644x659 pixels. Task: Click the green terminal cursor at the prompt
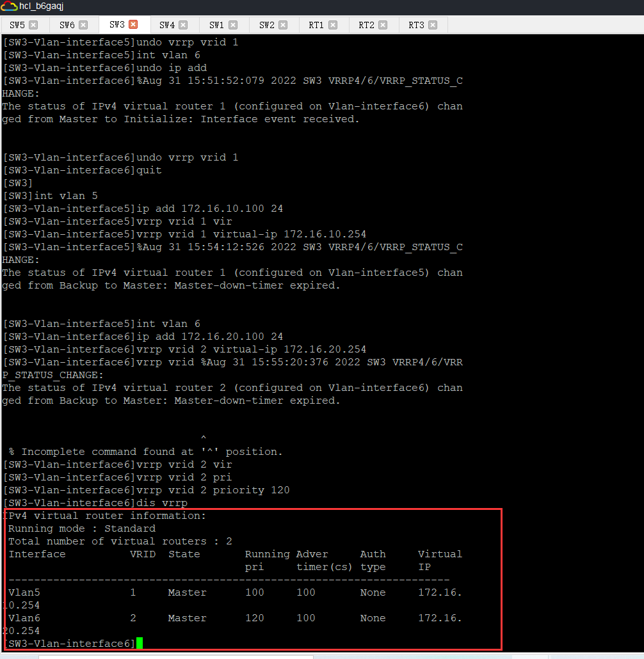[140, 643]
